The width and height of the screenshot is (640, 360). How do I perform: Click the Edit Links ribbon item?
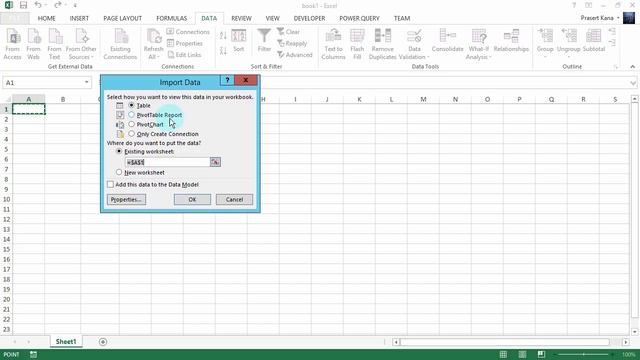click(184, 54)
